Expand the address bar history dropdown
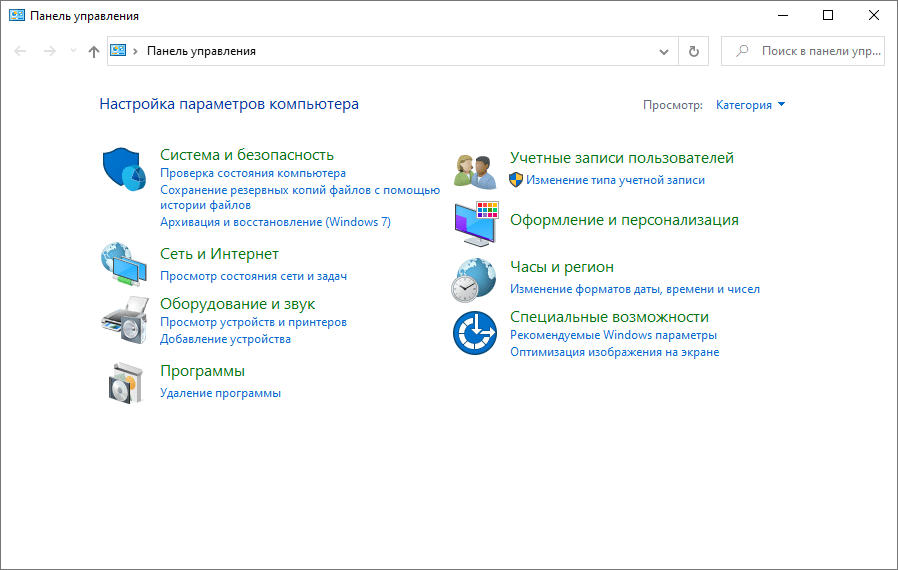898x570 pixels. [664, 51]
